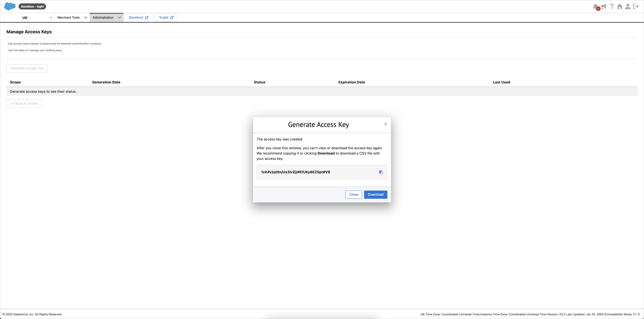Click the Generate Access Key dialog title
The image size is (644, 319).
(x=318, y=125)
